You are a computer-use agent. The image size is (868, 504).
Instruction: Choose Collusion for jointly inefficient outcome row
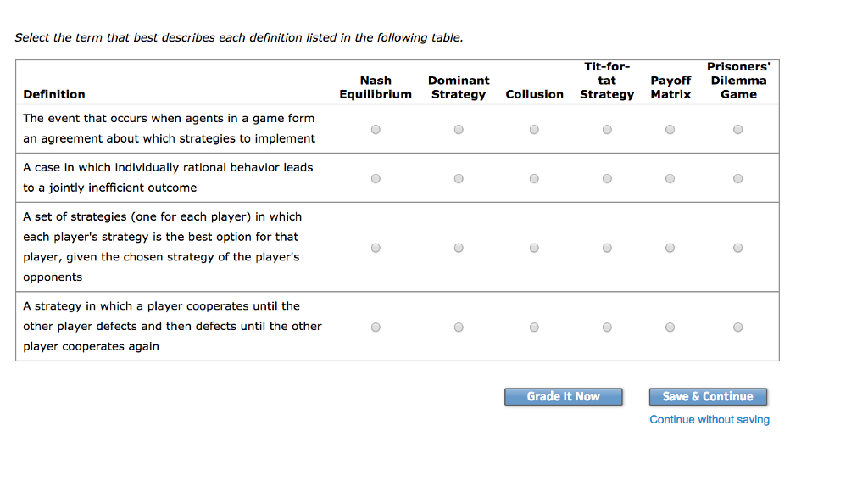tap(534, 179)
